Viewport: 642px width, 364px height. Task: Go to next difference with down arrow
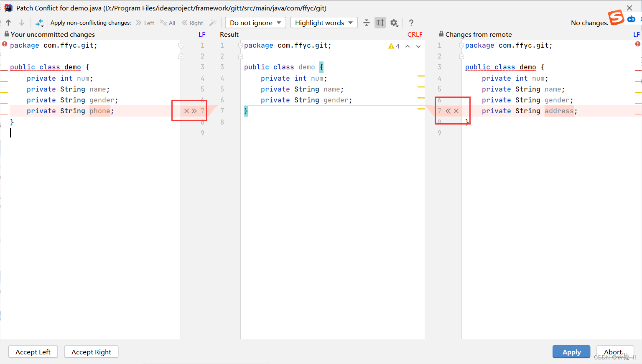22,23
